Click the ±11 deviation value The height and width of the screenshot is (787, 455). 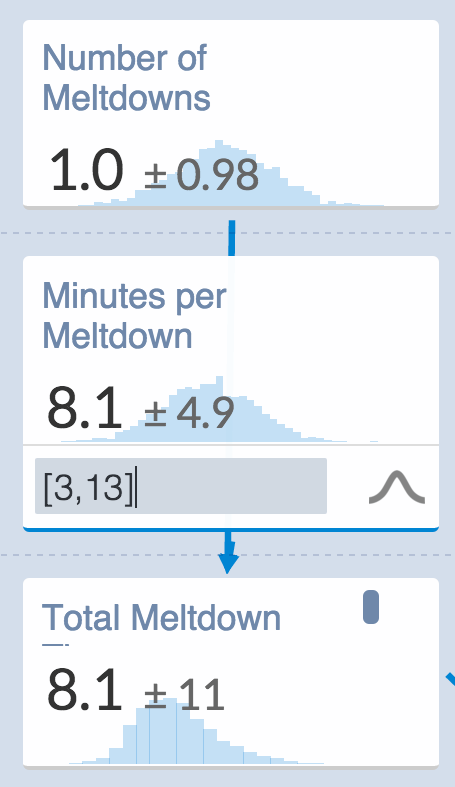pyautogui.click(x=184, y=694)
